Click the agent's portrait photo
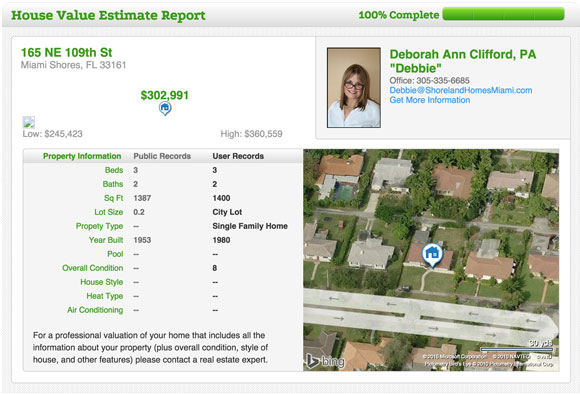The image size is (580, 394). pyautogui.click(x=354, y=88)
